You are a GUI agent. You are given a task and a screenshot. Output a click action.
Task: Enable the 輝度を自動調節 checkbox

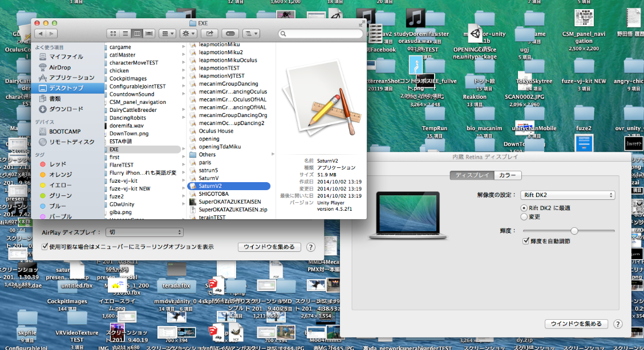[526, 240]
